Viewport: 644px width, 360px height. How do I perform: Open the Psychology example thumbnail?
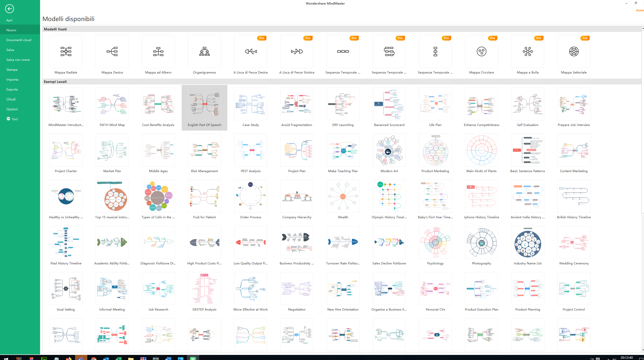click(x=435, y=243)
